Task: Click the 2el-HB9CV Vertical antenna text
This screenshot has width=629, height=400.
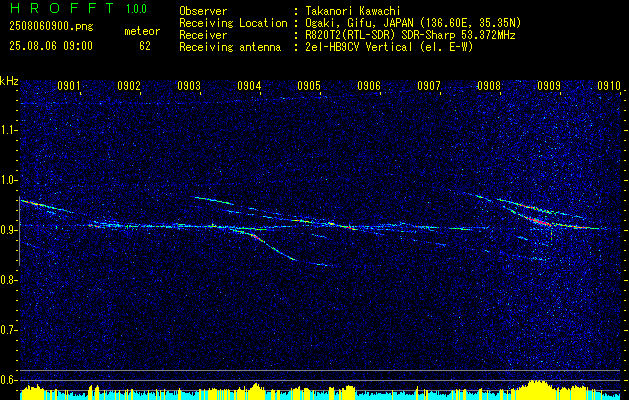Action: [389, 47]
